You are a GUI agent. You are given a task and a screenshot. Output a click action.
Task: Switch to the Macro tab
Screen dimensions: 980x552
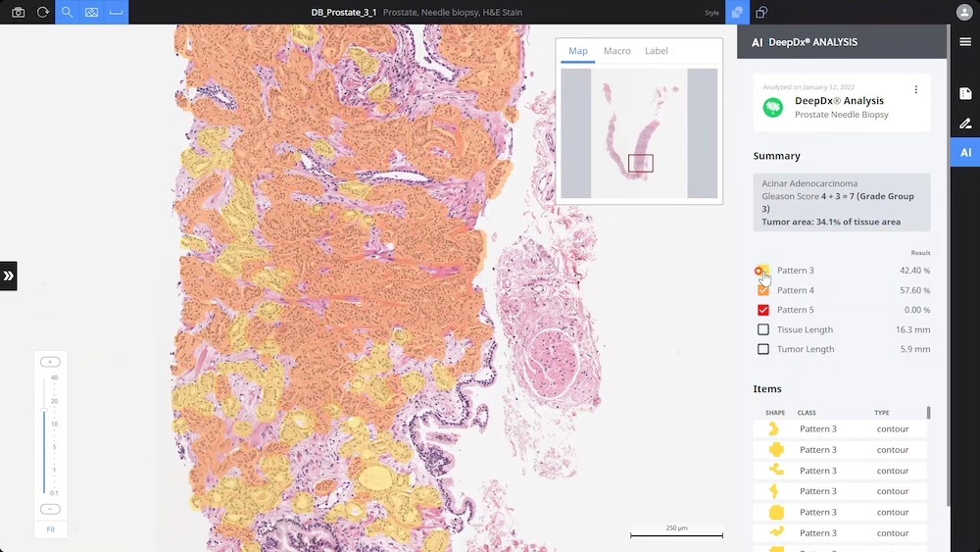tap(616, 51)
